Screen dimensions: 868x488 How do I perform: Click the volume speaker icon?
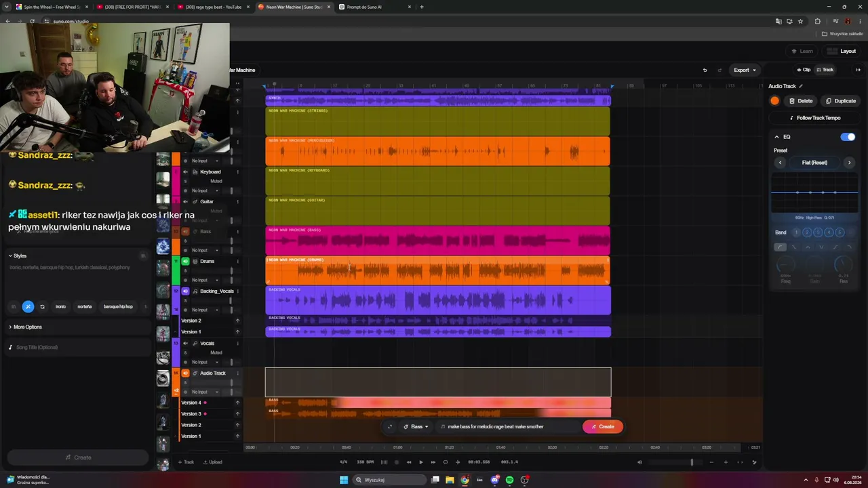click(639, 462)
